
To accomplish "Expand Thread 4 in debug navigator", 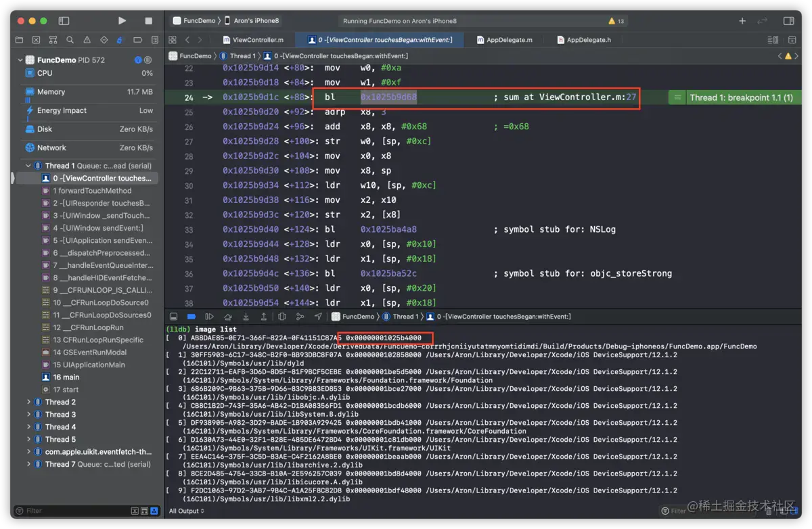I will 28,427.
